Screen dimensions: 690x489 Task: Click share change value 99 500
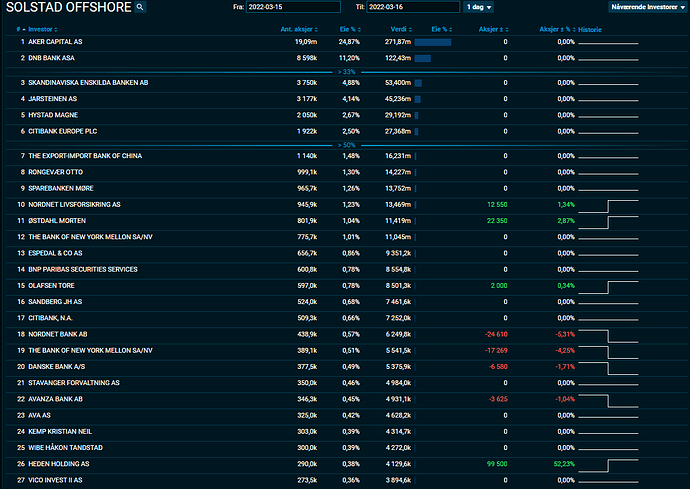click(497, 464)
